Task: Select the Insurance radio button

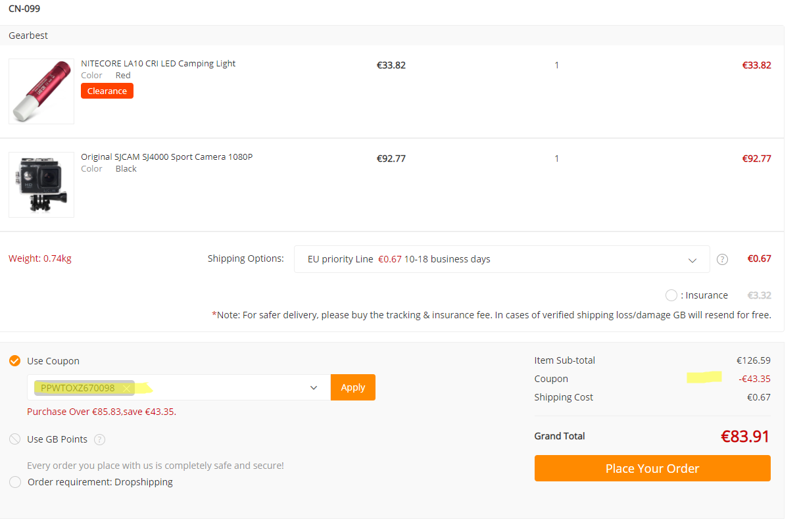Action: tap(671, 295)
